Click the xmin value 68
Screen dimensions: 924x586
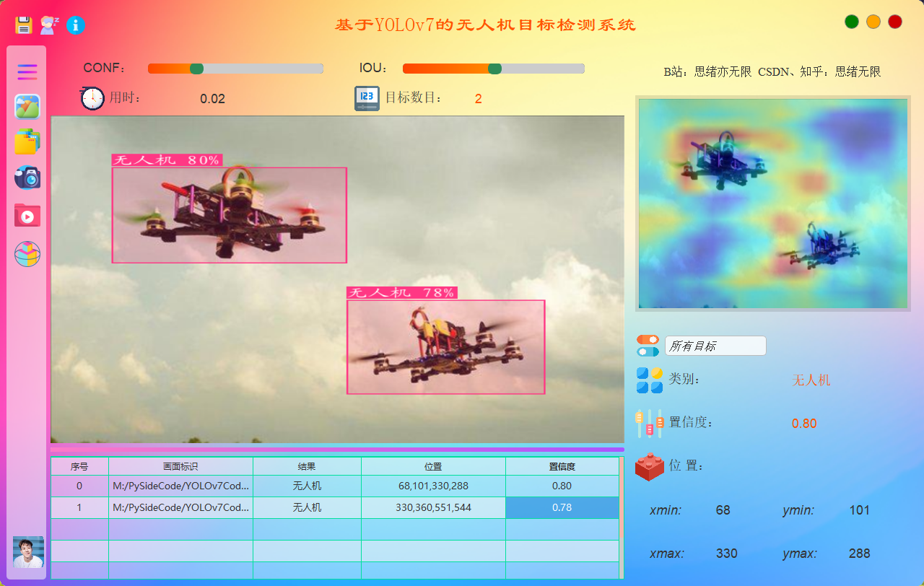coord(723,510)
